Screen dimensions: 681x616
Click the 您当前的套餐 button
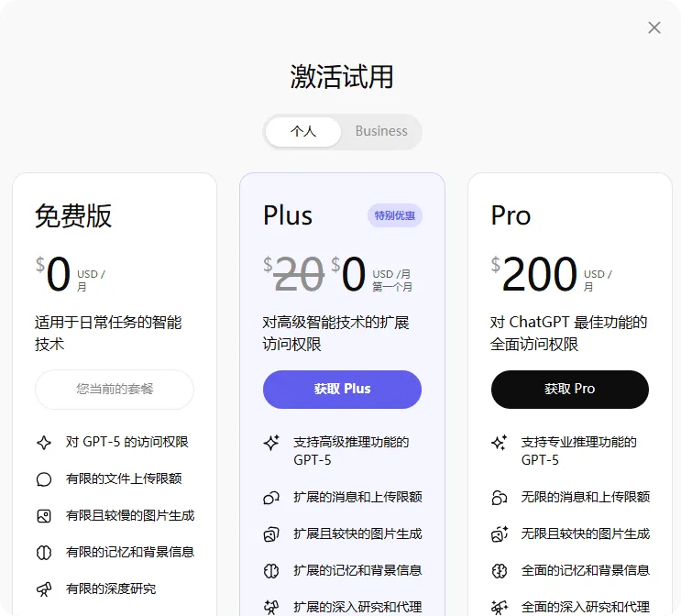[115, 390]
